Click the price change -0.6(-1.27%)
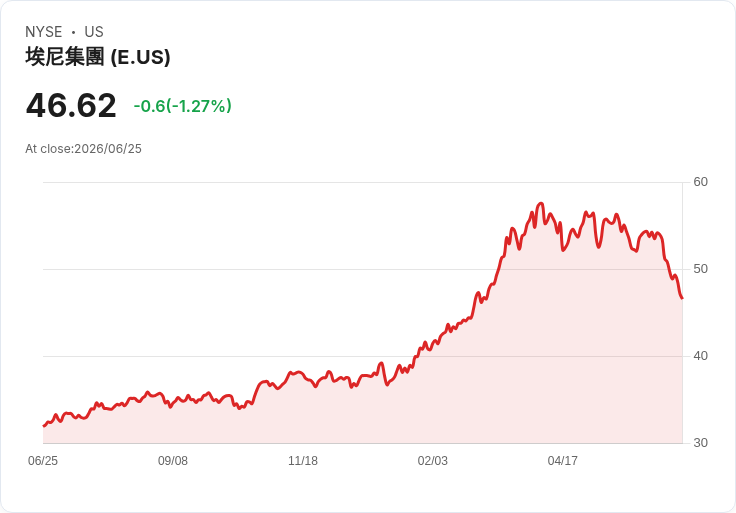Screen dimensions: 736x513 tap(183, 106)
